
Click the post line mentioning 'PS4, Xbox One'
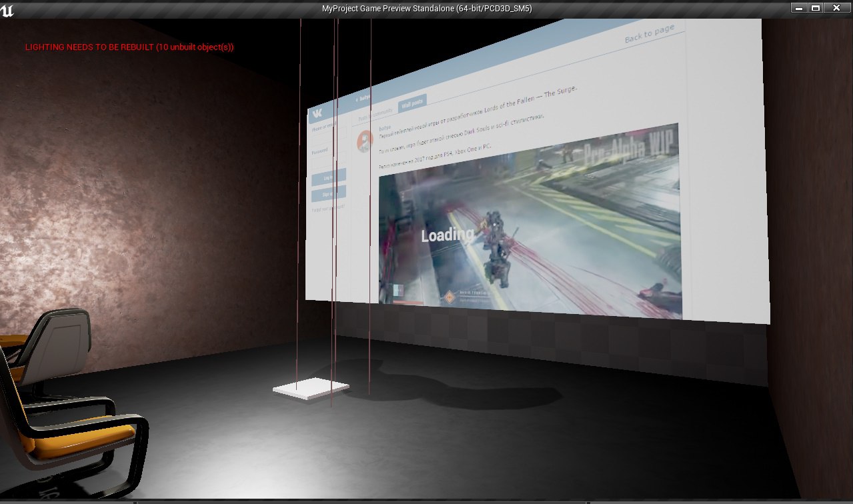[x=434, y=155]
